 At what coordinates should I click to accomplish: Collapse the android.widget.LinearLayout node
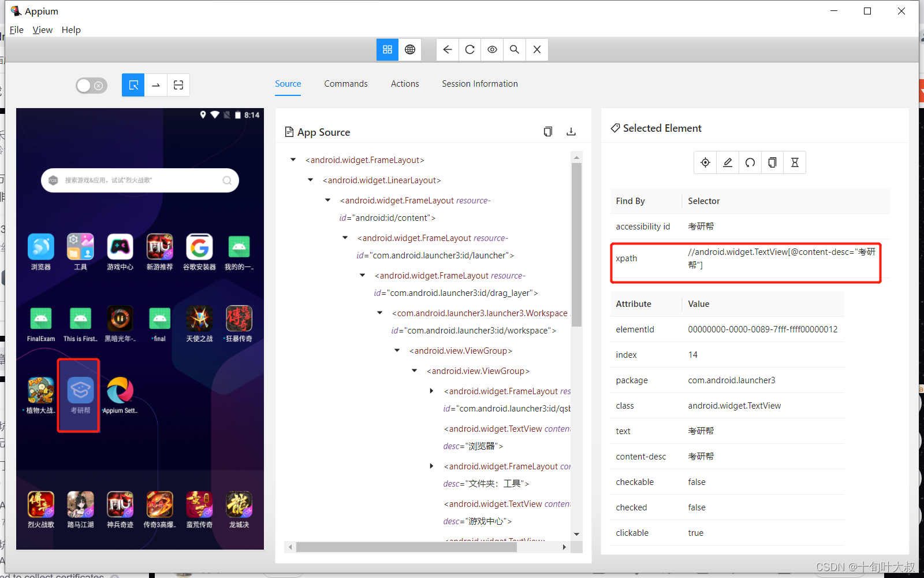click(310, 180)
